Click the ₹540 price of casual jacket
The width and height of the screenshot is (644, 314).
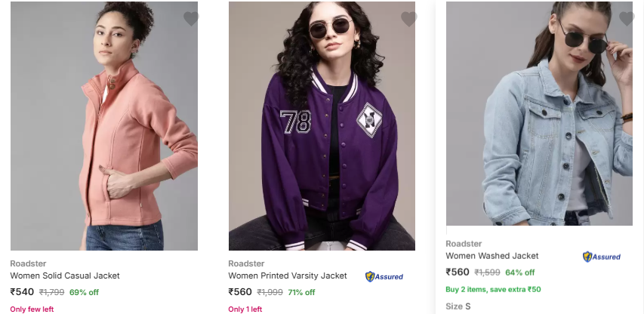(x=22, y=292)
